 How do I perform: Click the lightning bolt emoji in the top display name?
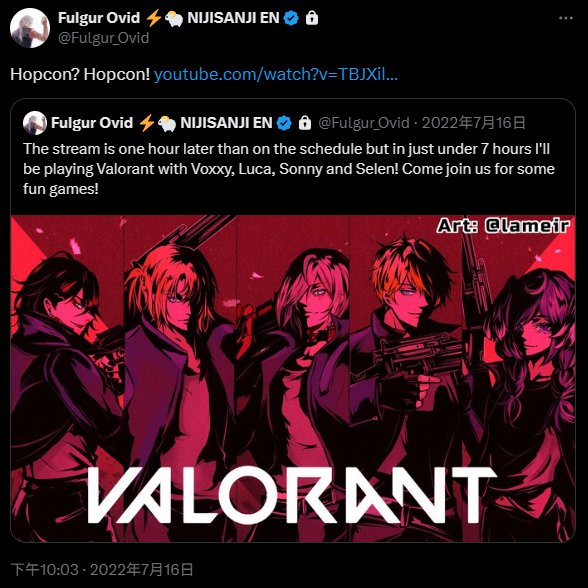pyautogui.click(x=153, y=18)
